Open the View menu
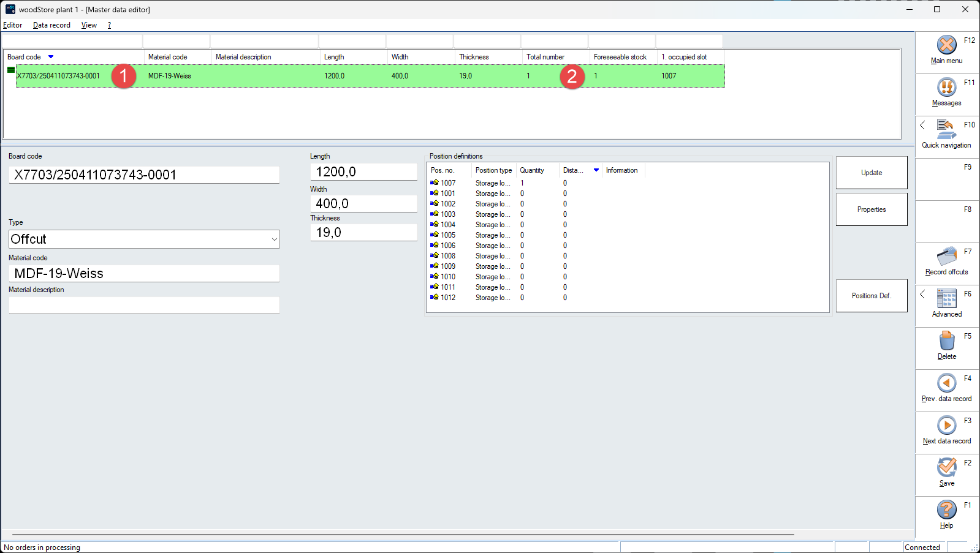Viewport: 980px width, 553px height. pos(89,25)
